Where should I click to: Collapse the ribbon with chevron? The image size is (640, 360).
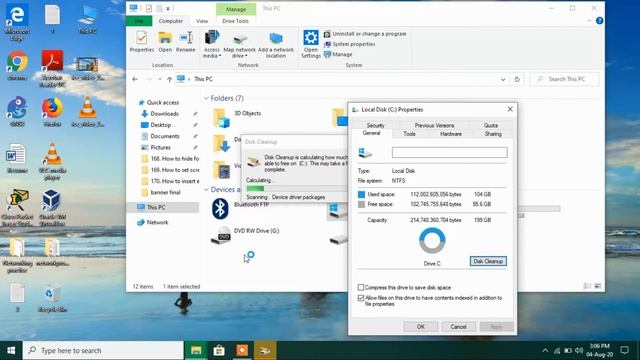589,21
